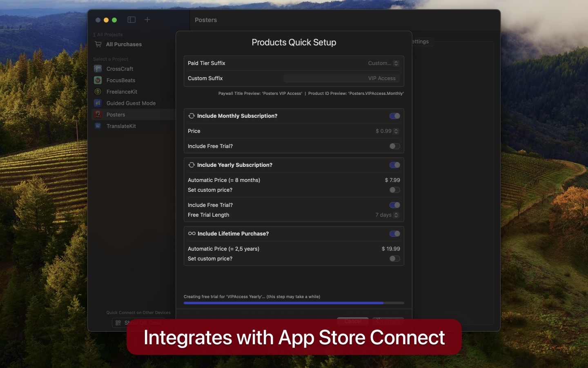This screenshot has width=588, height=368.
Task: Click lifetime automatic price $ 19.99
Action: click(x=391, y=249)
